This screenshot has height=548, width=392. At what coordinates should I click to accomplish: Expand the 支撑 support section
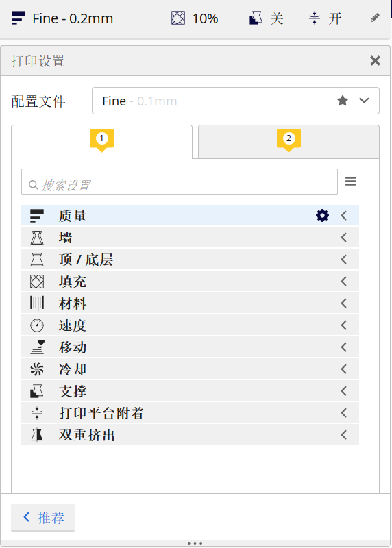click(x=190, y=391)
